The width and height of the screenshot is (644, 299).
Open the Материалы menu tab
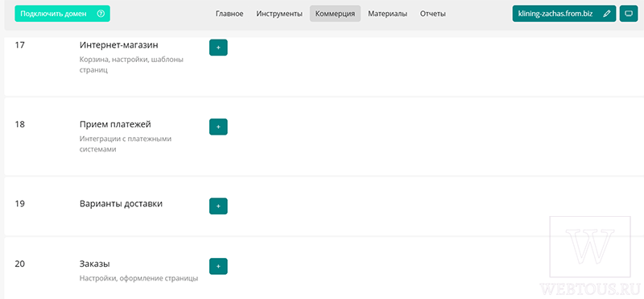pos(388,14)
